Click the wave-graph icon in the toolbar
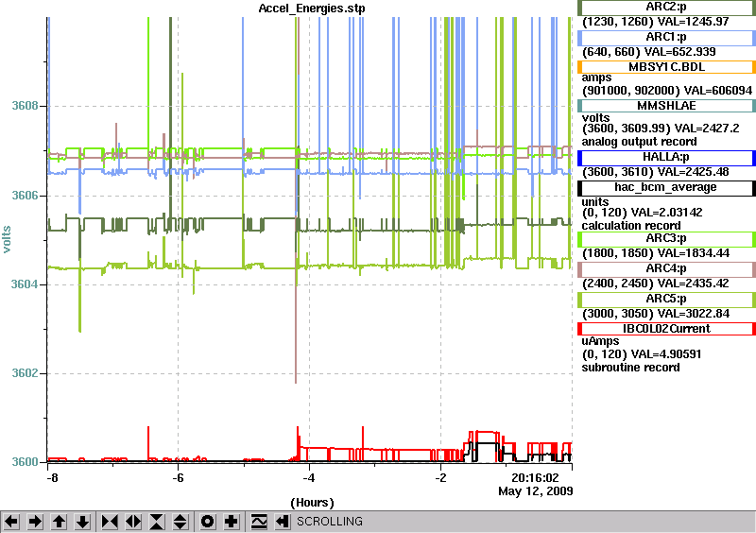The width and height of the screenshot is (756, 533). tap(259, 522)
